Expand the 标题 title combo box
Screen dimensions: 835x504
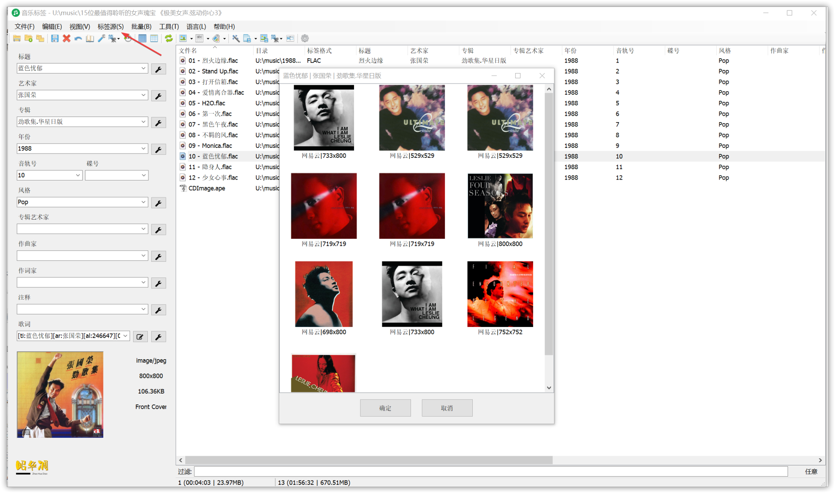[x=143, y=68]
